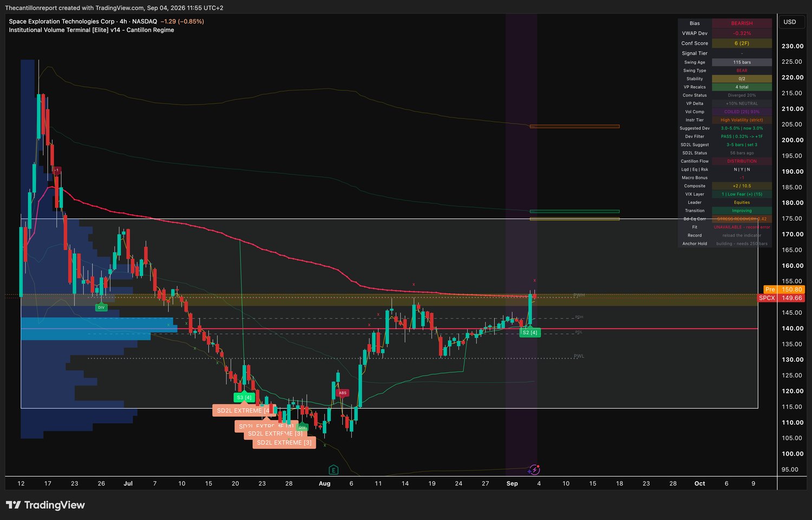This screenshot has width=812, height=520.
Task: Click the Space Exploration Technologies Corp title
Action: pos(62,22)
